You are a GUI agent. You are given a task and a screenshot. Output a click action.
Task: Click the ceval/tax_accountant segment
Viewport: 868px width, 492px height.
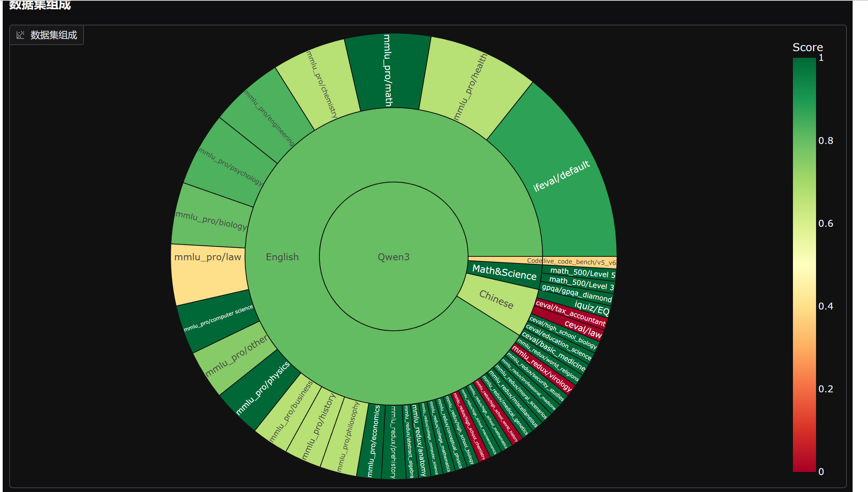tap(570, 313)
